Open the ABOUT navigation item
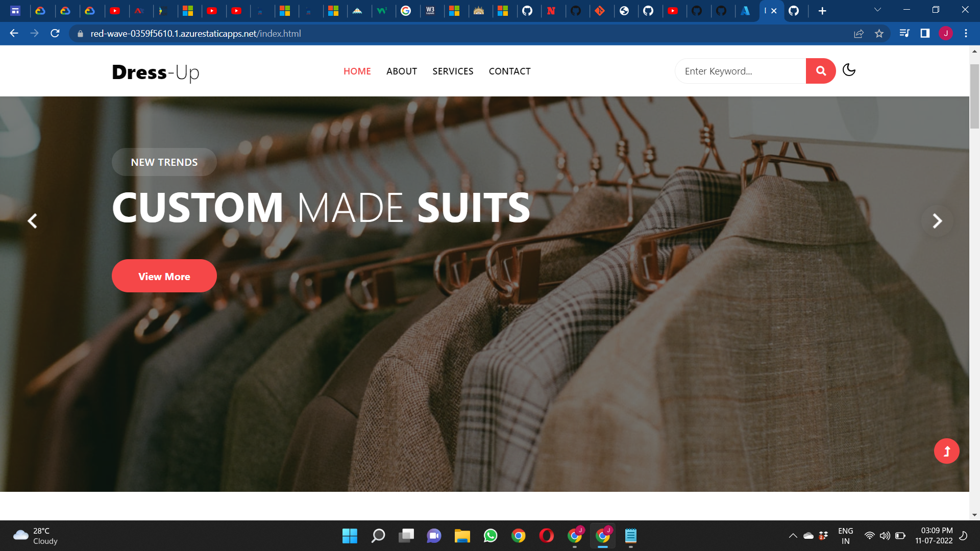 [401, 71]
